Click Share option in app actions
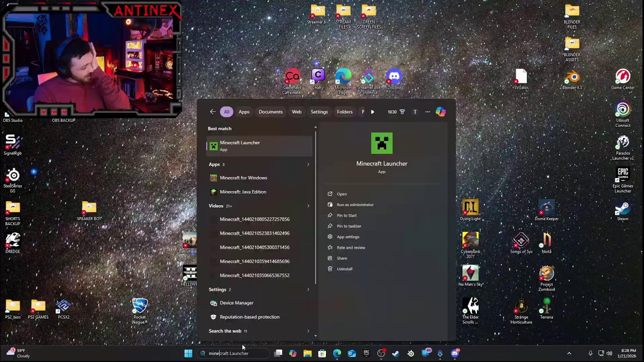The image size is (644, 362). (342, 258)
